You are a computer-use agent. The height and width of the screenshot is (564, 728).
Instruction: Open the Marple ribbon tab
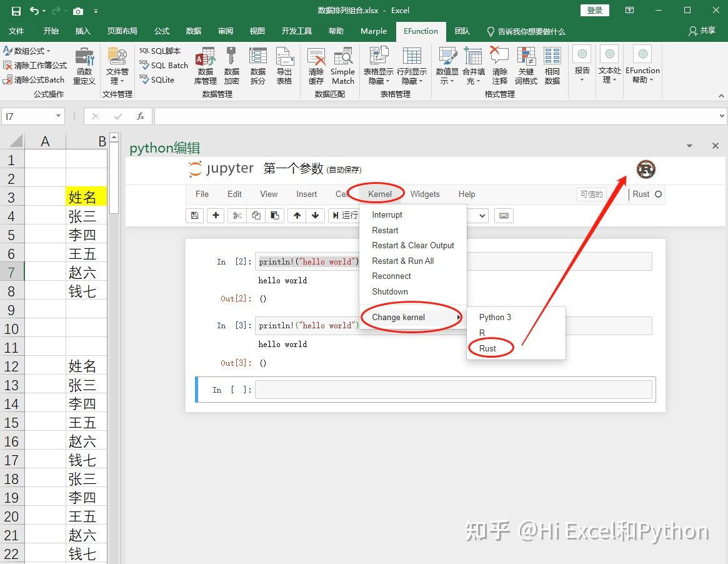pyautogui.click(x=373, y=31)
